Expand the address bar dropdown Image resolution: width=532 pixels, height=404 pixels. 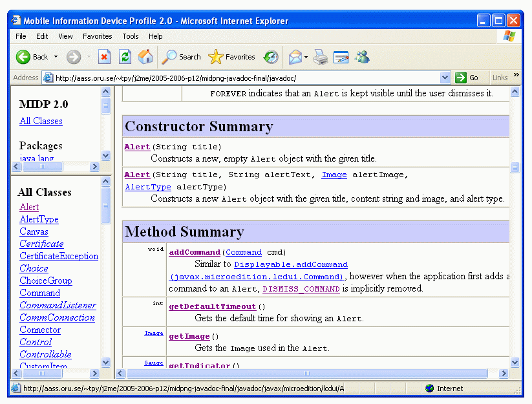(445, 78)
